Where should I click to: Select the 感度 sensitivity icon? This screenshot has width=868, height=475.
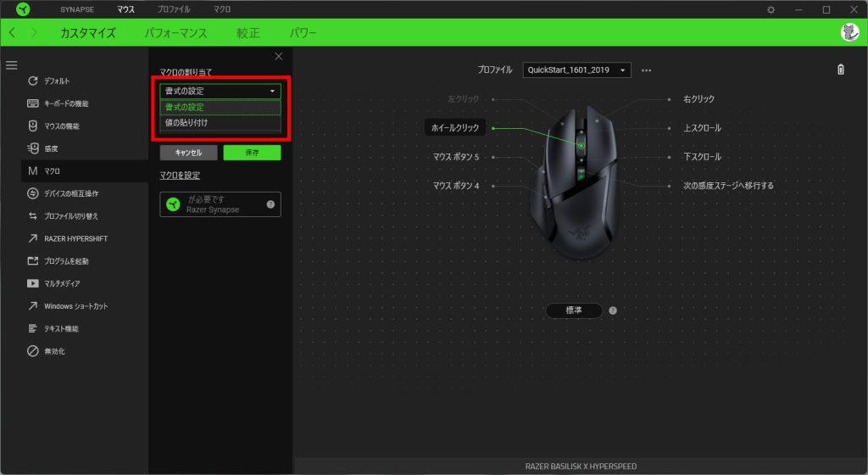click(x=33, y=148)
